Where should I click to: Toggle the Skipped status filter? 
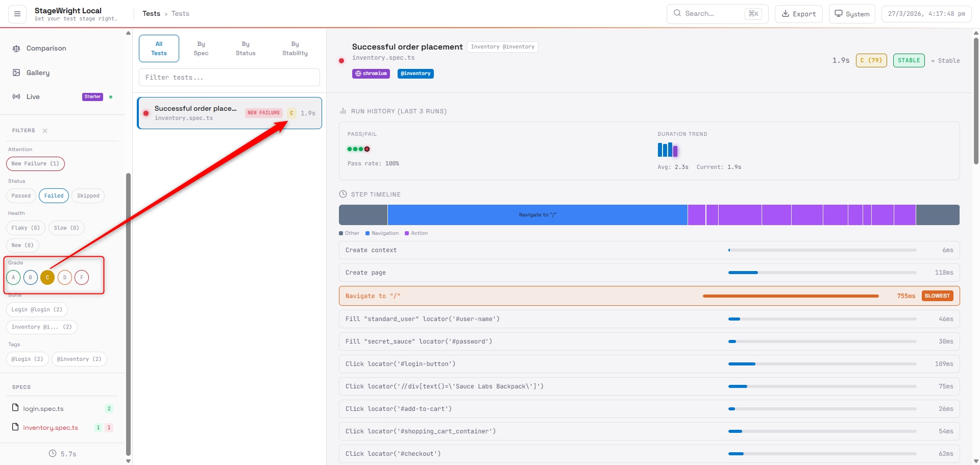coord(88,195)
